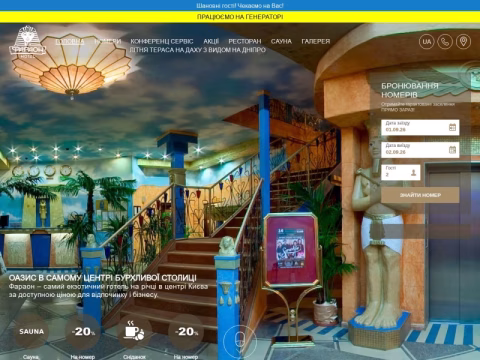Click the ЗНАЙТИ НОМЕР button
The height and width of the screenshot is (360, 480).
click(x=420, y=195)
